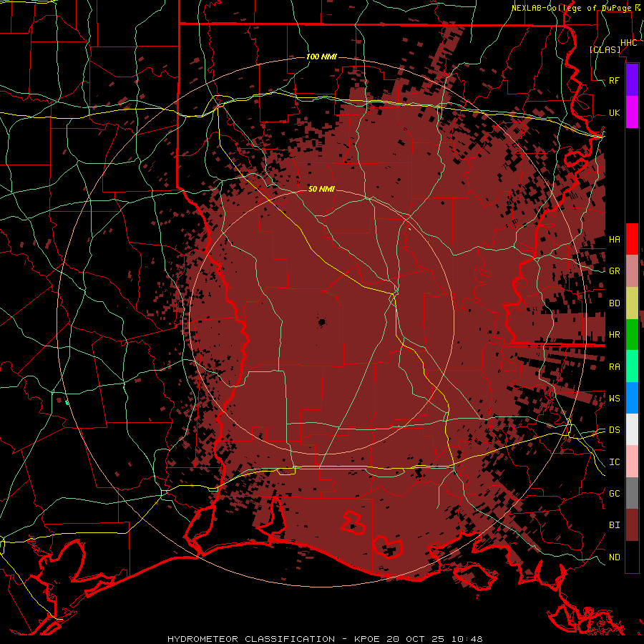
Task: Select the 'GC' legend label
Action: pos(615,494)
